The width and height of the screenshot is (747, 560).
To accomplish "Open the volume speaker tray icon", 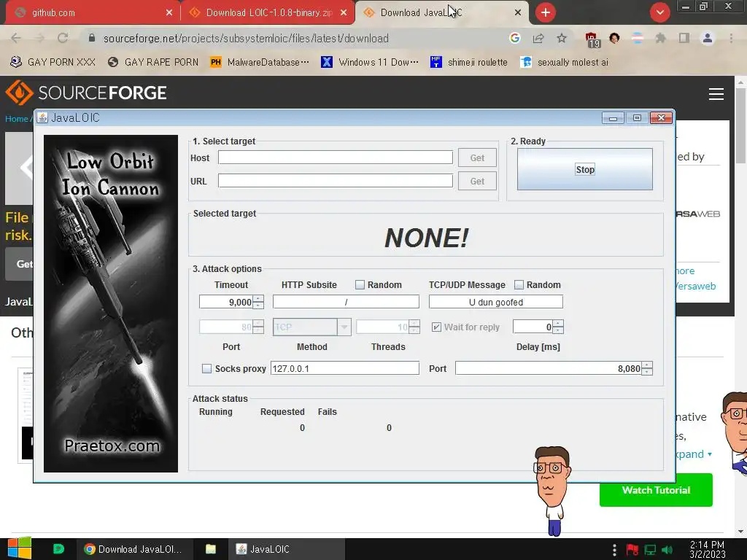I will click(x=667, y=550).
